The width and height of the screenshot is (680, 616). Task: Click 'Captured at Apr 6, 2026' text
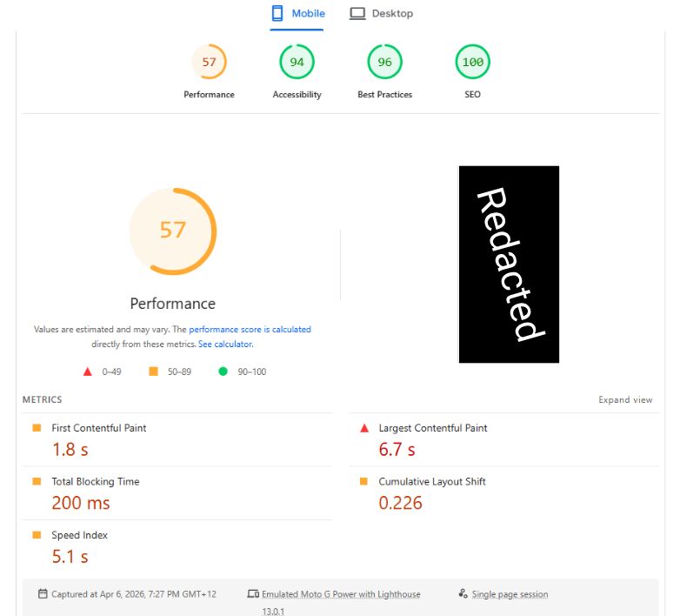point(134,594)
